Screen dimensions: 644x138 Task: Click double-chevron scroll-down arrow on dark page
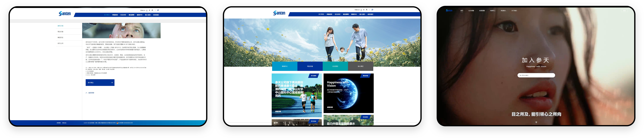click(536, 122)
